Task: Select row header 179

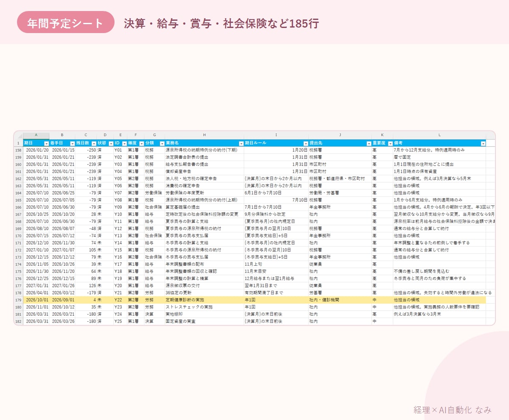Action: click(x=18, y=300)
